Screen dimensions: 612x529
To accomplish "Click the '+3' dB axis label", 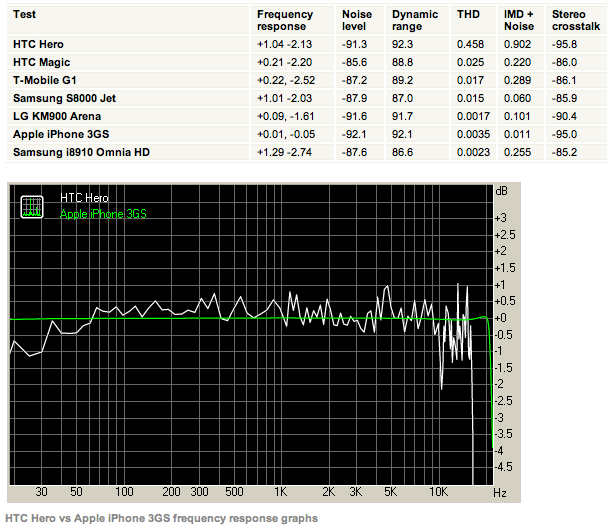I will 501,218.
